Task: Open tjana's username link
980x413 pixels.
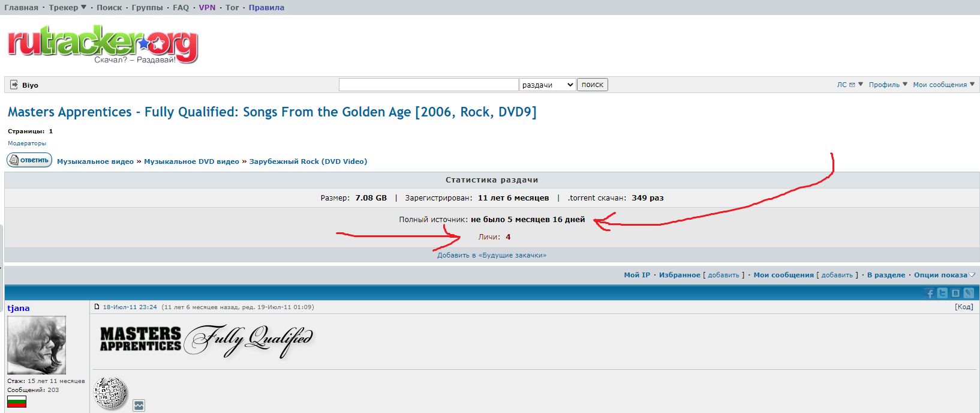Action: pyautogui.click(x=19, y=308)
